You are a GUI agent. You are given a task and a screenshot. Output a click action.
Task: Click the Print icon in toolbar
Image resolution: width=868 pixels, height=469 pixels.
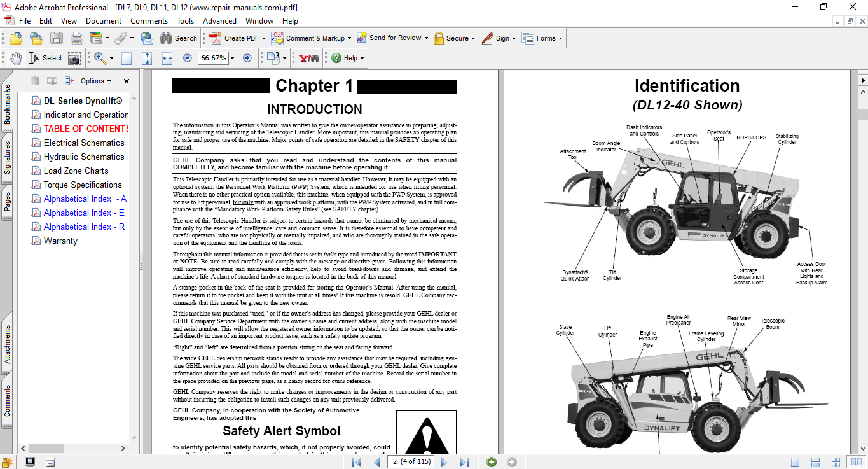pos(76,38)
